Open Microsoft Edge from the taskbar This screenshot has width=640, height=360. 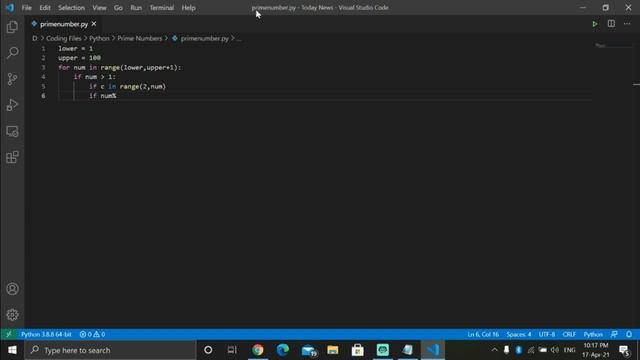282,350
